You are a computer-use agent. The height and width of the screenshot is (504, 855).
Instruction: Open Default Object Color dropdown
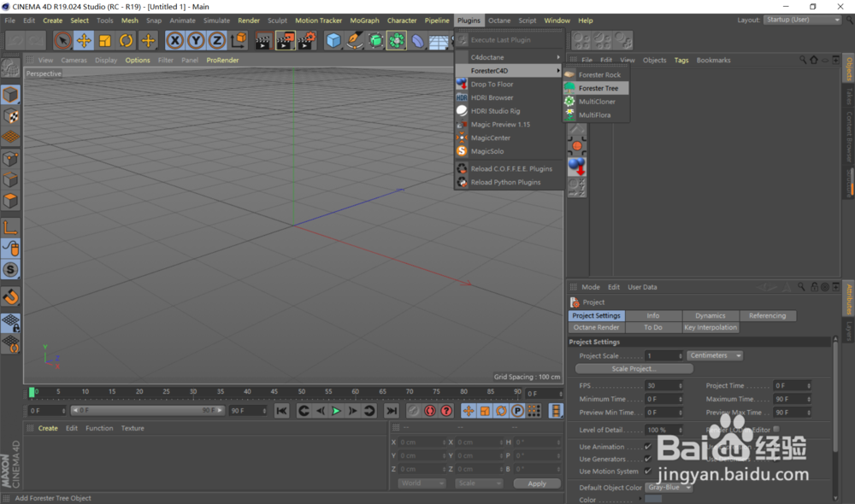tap(669, 488)
